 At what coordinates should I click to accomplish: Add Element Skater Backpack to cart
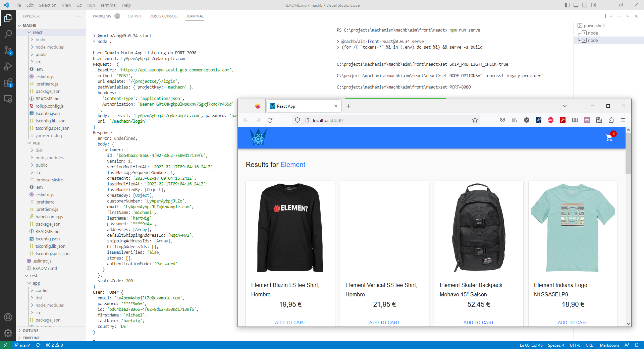[x=479, y=323]
